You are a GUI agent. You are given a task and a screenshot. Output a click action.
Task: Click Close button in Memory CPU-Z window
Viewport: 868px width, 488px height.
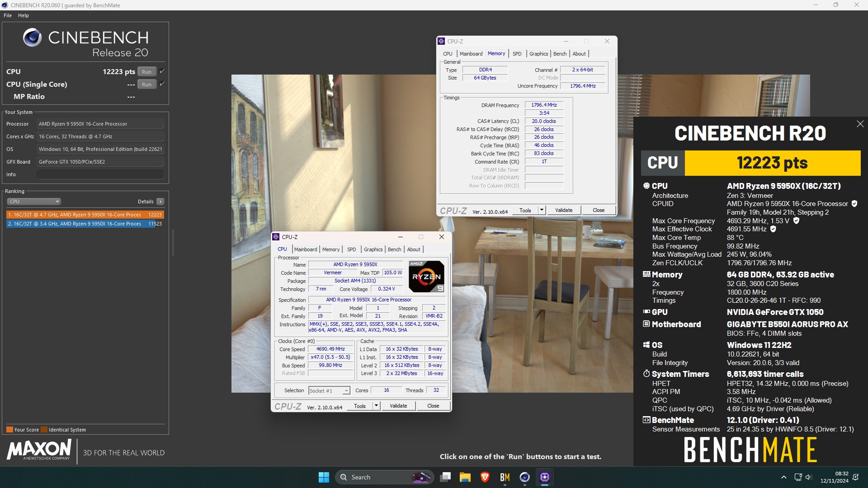point(599,210)
